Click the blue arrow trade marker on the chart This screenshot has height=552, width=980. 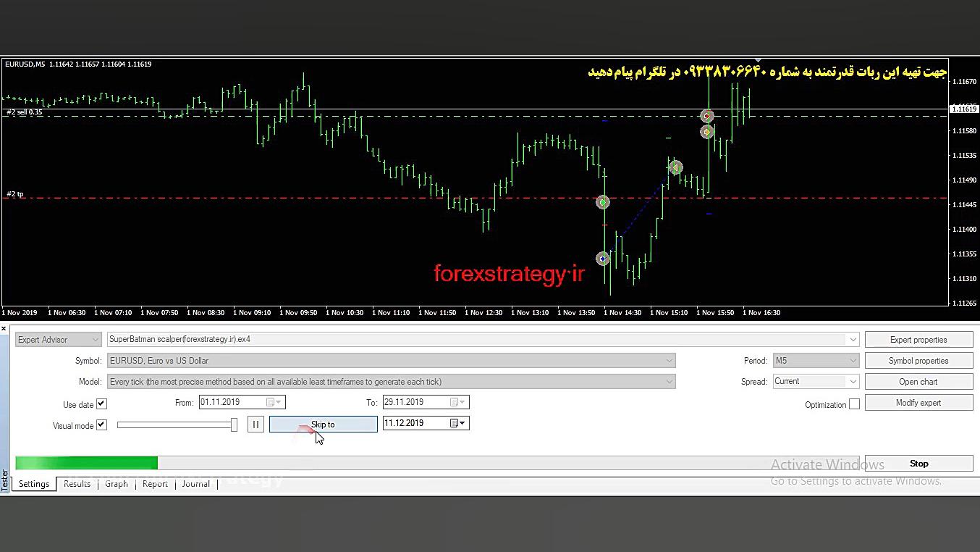[x=602, y=259]
